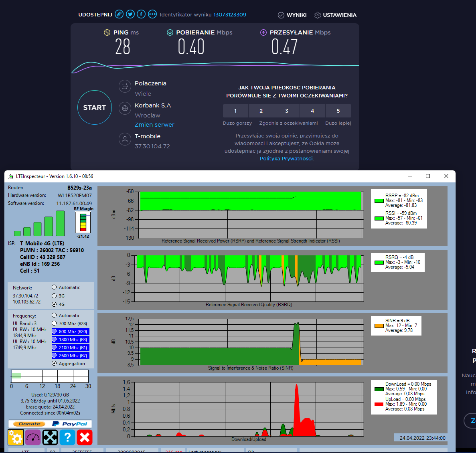
Task: Select Aggregation frequency option
Action: 54,363
